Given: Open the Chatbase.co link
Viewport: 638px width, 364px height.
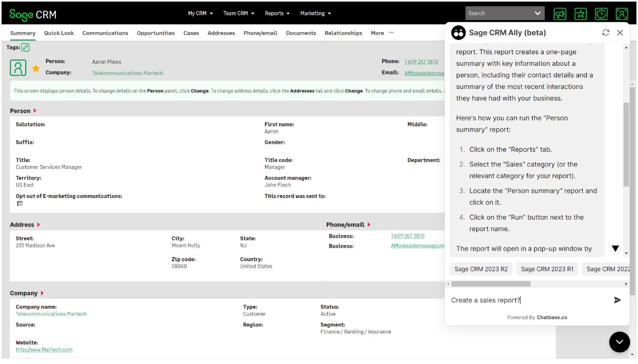Looking at the screenshot, I should (552, 318).
